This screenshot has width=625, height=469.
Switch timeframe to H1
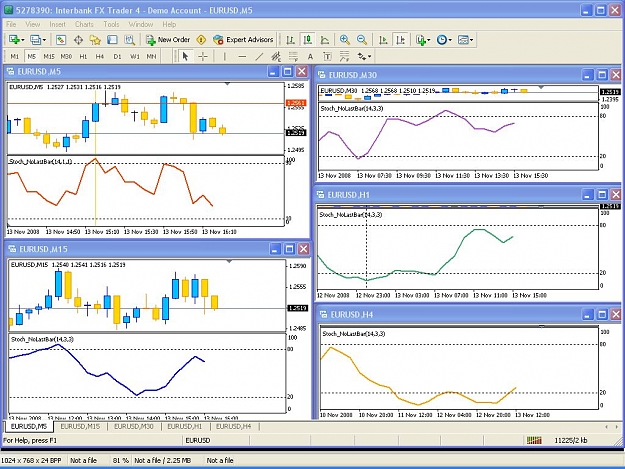[83, 56]
